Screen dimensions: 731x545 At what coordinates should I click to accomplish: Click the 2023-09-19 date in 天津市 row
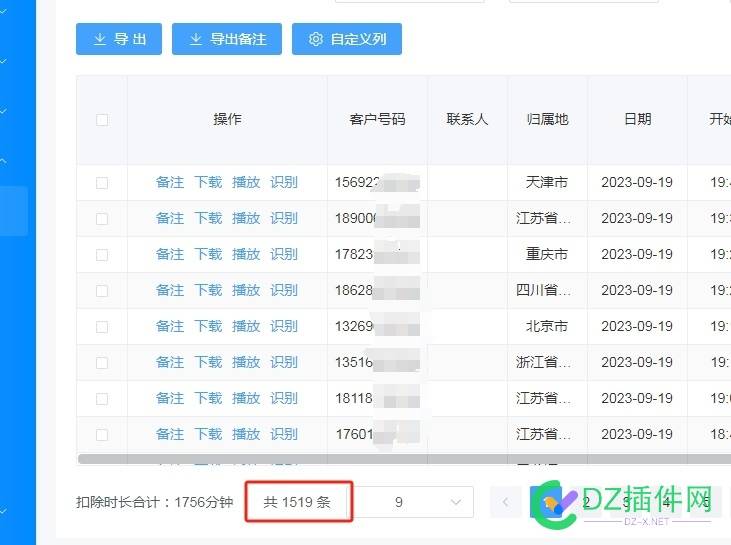pyautogui.click(x=637, y=182)
